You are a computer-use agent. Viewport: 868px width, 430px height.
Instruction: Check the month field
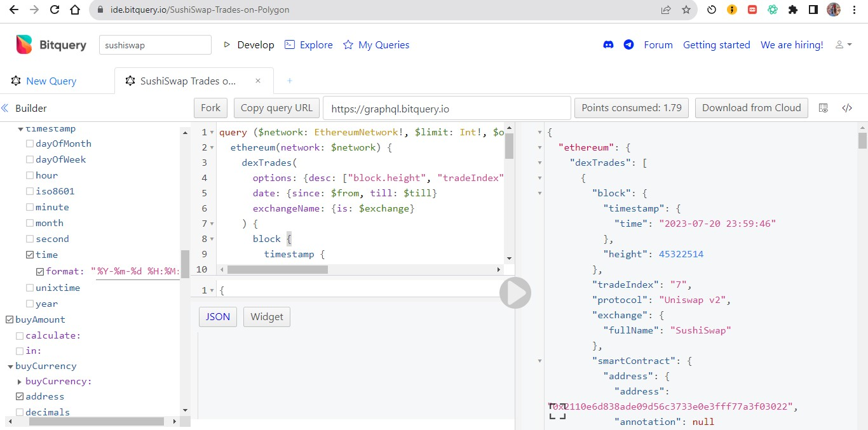tap(30, 224)
